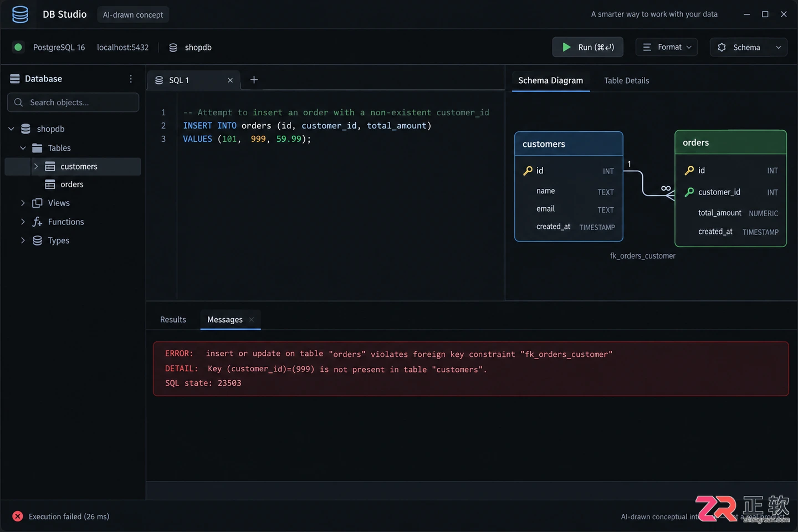Viewport: 798px width, 532px height.
Task: Click the customers id primary key icon
Action: (528, 171)
